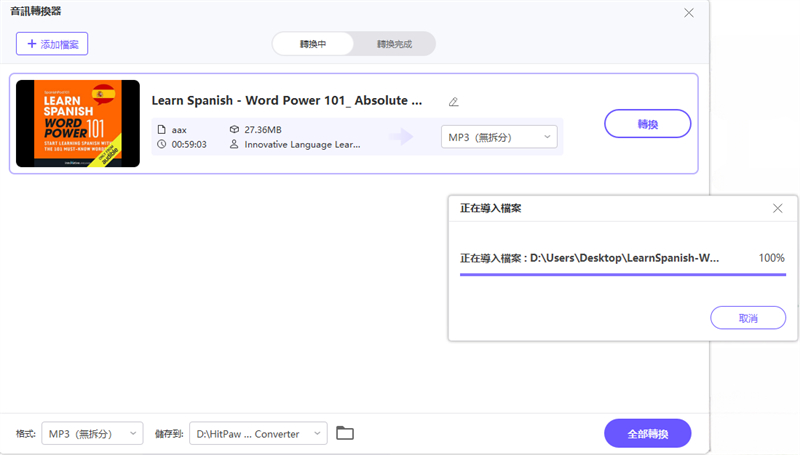Click the import path text D:\Users\Desktop\LearnSpanish-W...
The height and width of the screenshot is (455, 800).
[x=624, y=258]
